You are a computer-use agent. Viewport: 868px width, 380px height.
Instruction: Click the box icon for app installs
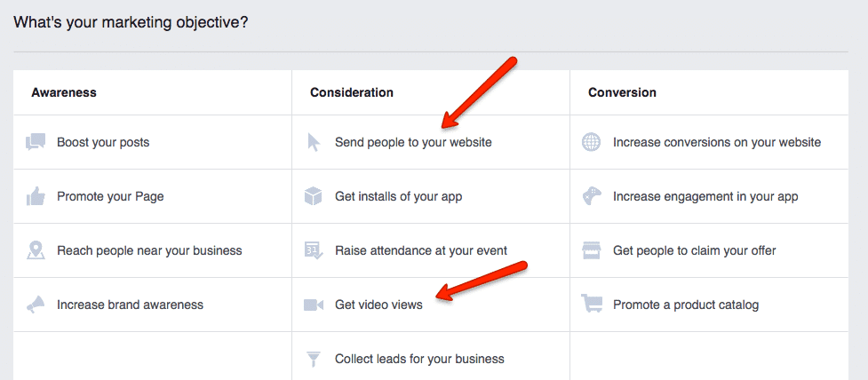[x=313, y=196]
